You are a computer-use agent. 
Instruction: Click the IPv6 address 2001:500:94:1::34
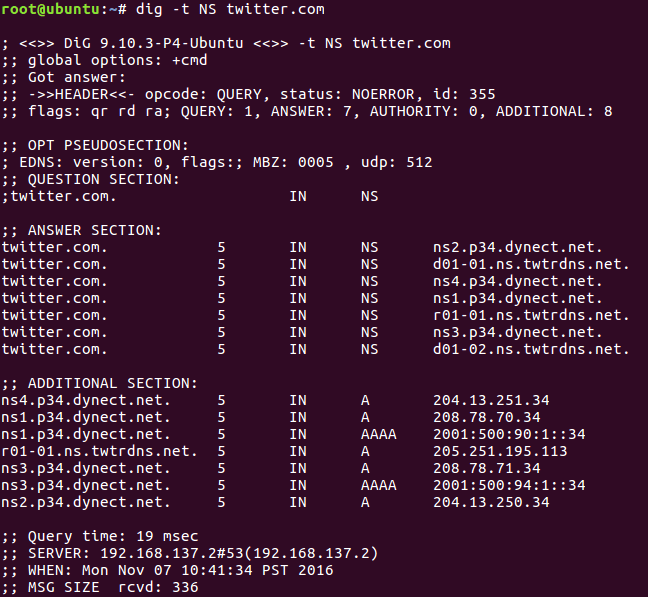point(509,485)
